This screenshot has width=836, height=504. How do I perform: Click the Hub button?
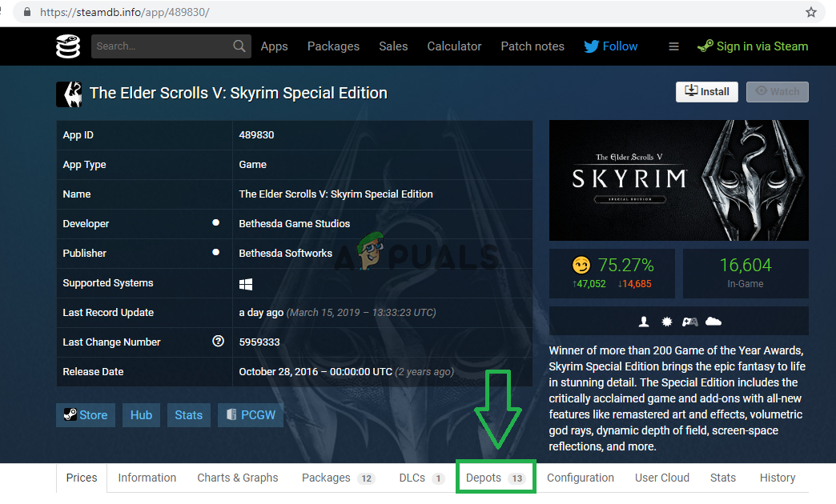point(141,415)
